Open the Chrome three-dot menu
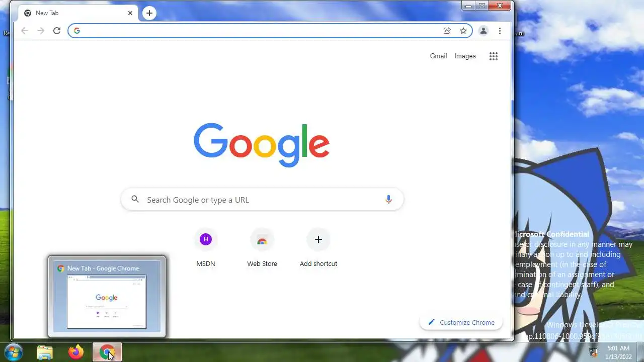Viewport: 644px width, 362px height. click(500, 31)
